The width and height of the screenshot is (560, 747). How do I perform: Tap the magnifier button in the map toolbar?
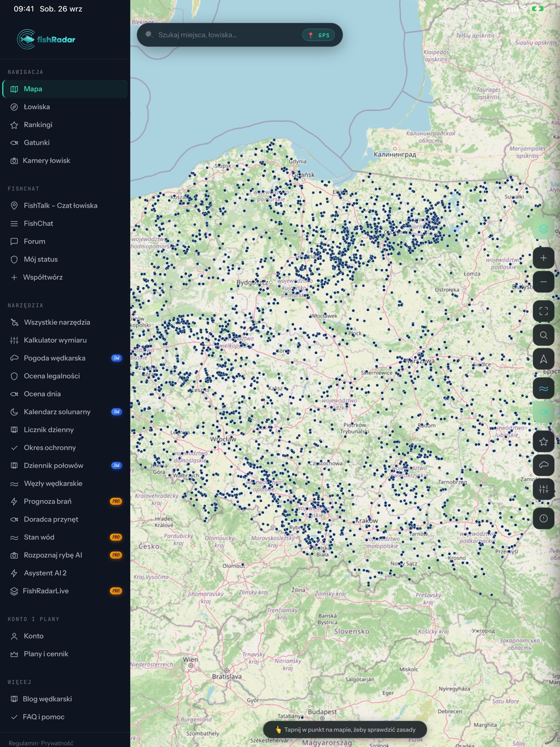click(544, 335)
